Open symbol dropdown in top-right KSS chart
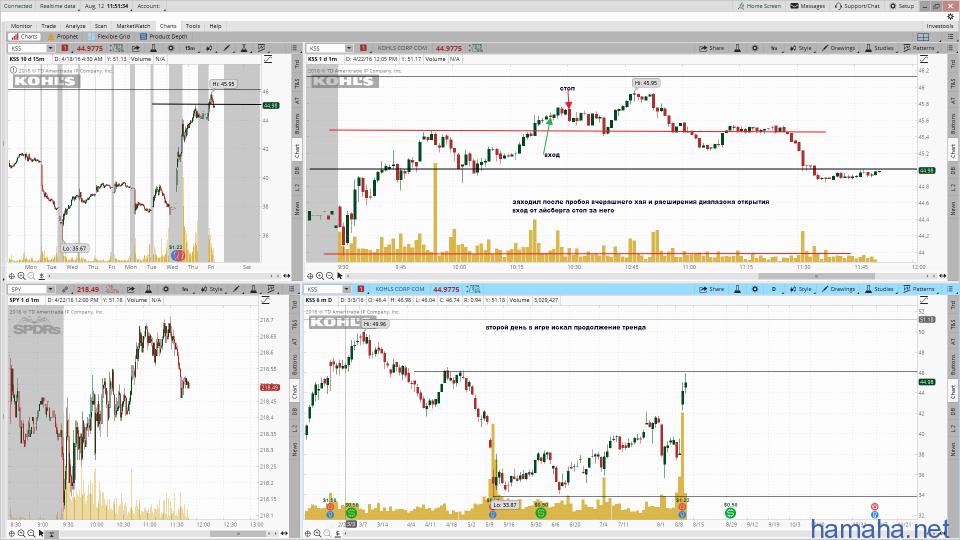The width and height of the screenshot is (960, 540). [x=348, y=48]
